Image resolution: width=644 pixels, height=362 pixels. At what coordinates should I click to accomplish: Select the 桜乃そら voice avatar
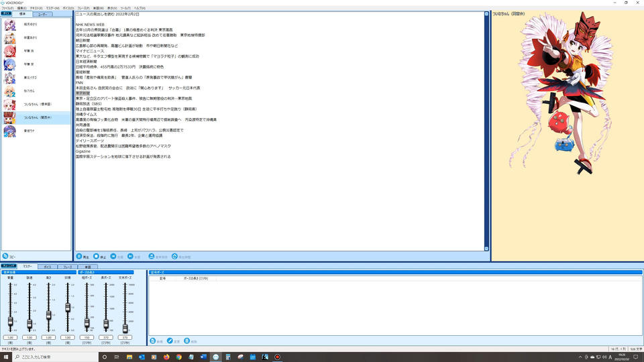point(10,91)
